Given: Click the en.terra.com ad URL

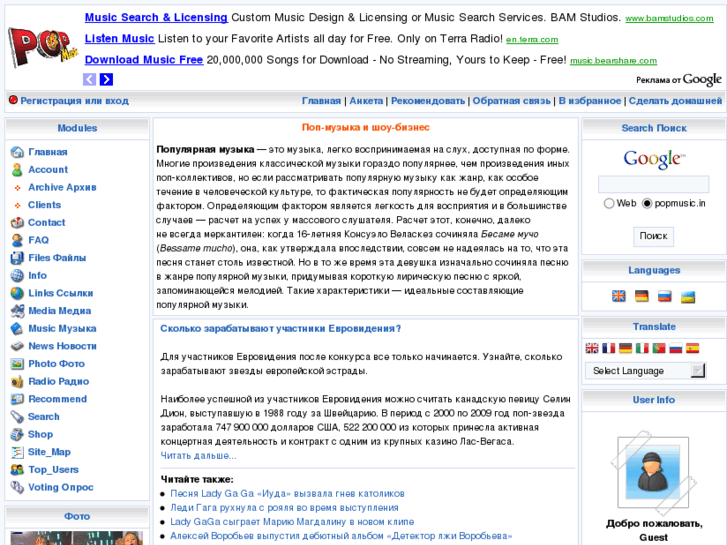Looking at the screenshot, I should 532,40.
